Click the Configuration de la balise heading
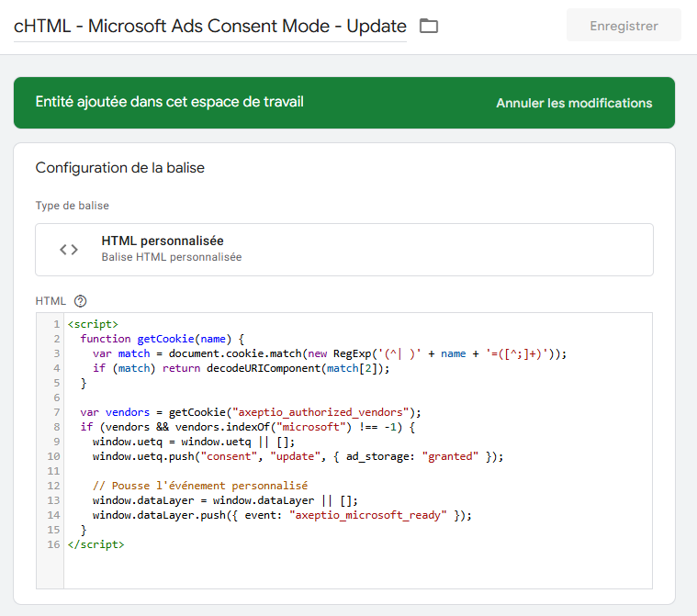697x616 pixels. [x=120, y=168]
